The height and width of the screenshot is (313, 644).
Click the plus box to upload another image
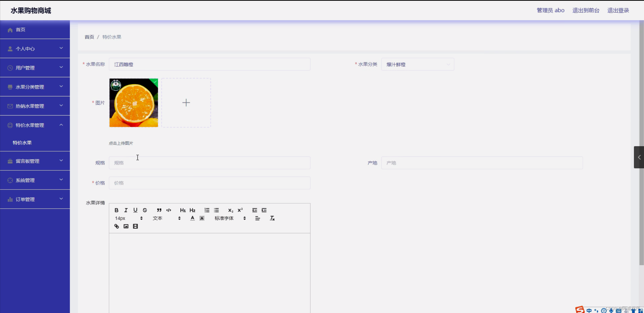(186, 102)
